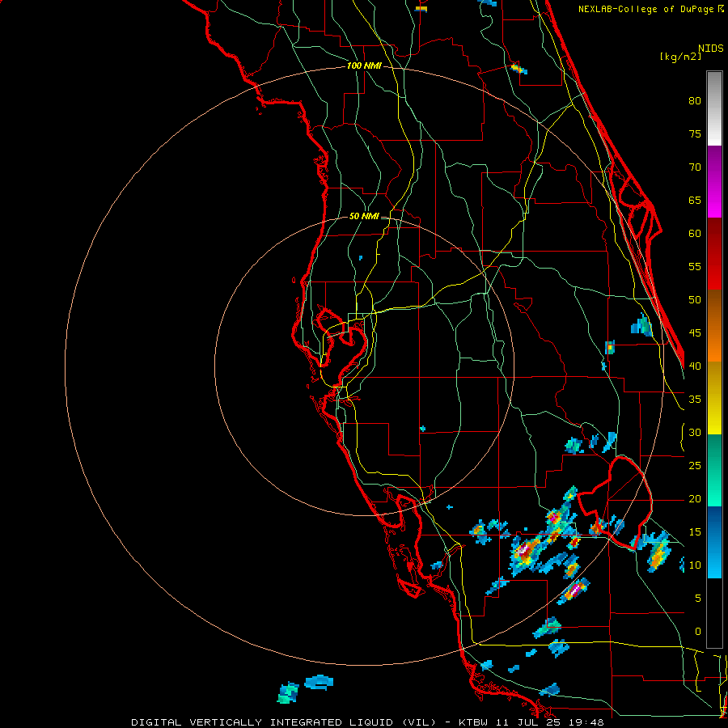The height and width of the screenshot is (728, 728).
Task: Click the 70 value on the color scale
Action: (x=695, y=167)
